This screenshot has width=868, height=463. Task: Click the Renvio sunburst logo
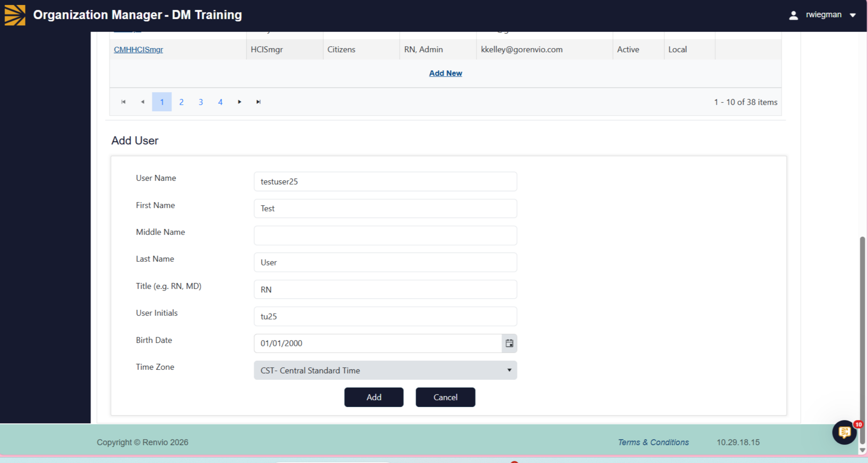click(15, 15)
